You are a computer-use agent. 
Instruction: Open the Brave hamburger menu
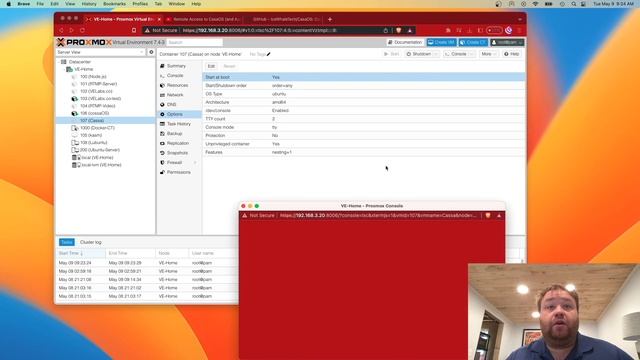pyautogui.click(x=520, y=30)
